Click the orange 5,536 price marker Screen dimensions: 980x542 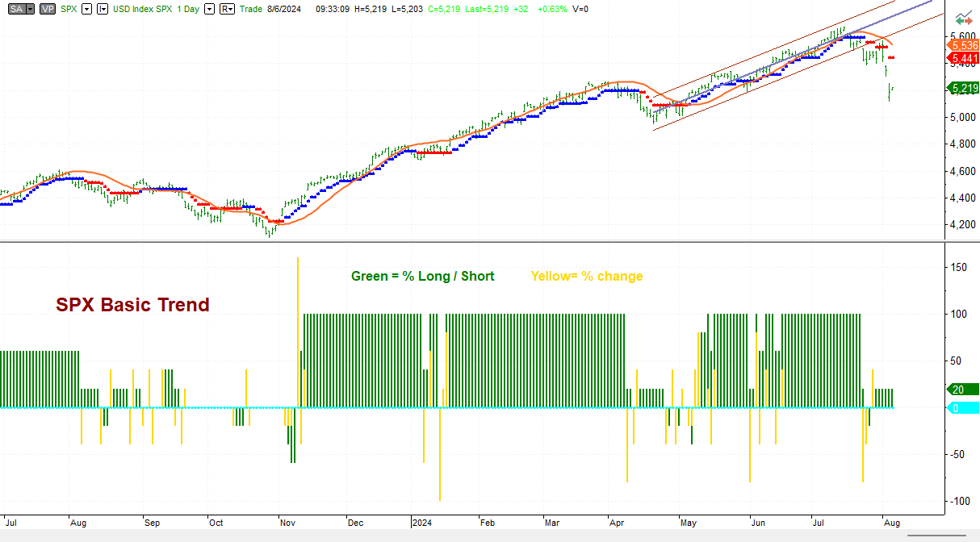pos(964,46)
